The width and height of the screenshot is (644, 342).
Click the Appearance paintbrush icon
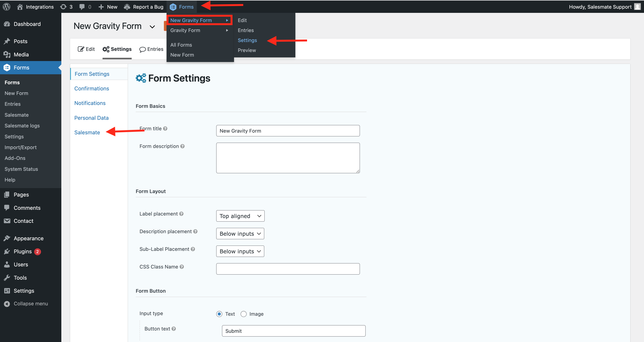coord(7,238)
